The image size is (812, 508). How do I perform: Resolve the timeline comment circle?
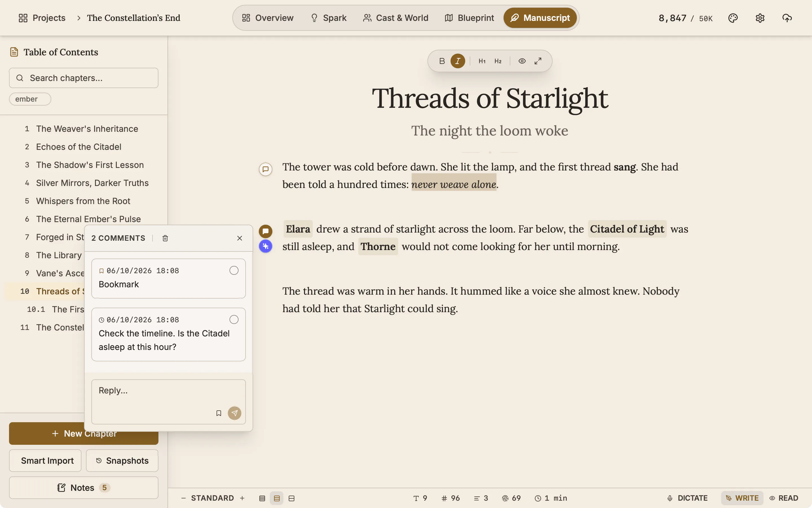(x=234, y=319)
